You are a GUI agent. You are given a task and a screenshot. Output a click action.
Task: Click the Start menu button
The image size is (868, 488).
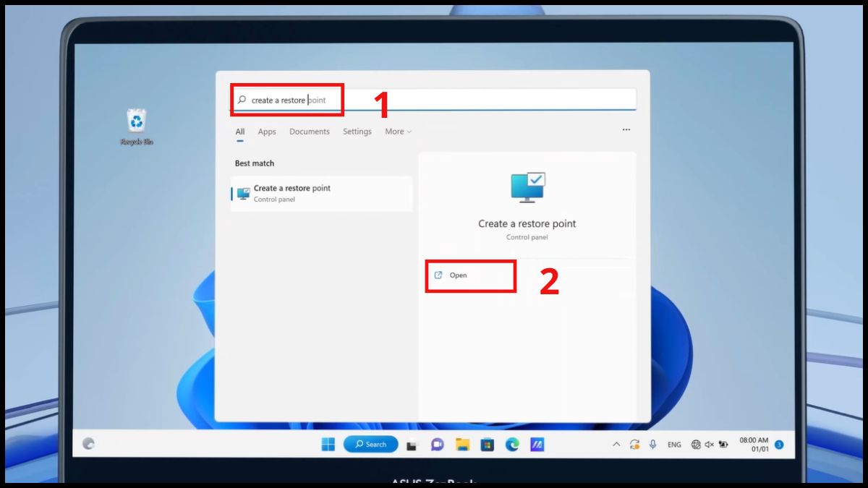pos(329,444)
